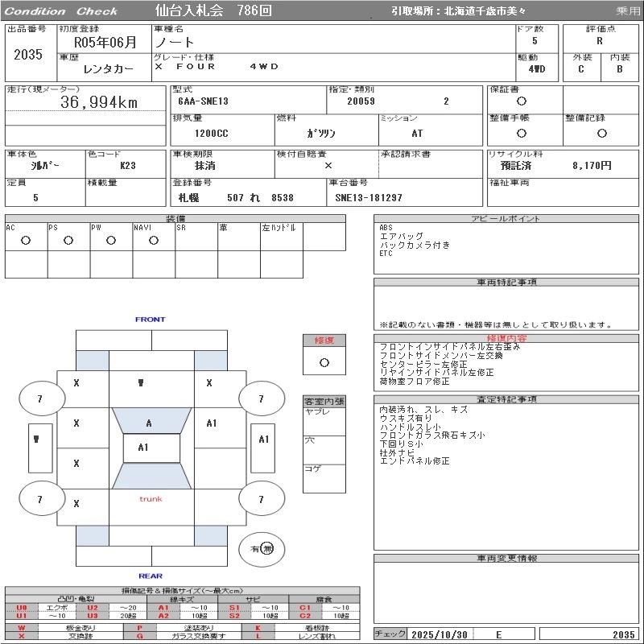Expand the 修復内容 section header
This screenshot has width=644, height=644.
pyautogui.click(x=507, y=338)
